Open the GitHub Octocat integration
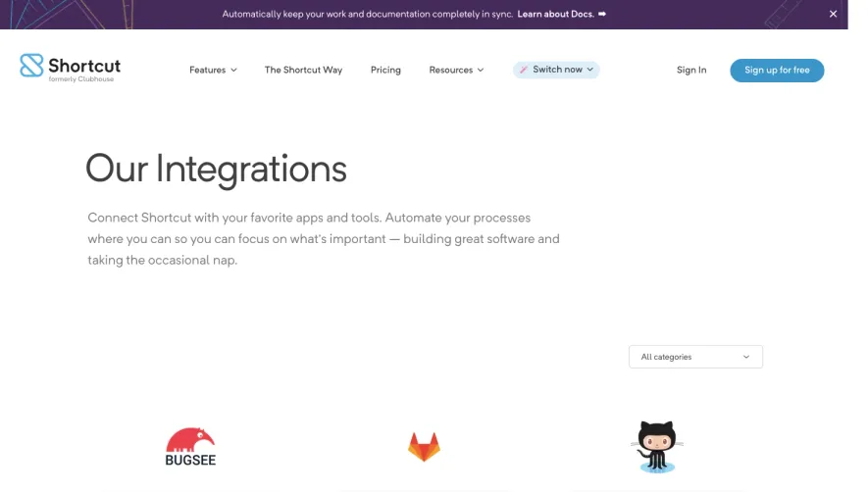 click(656, 447)
